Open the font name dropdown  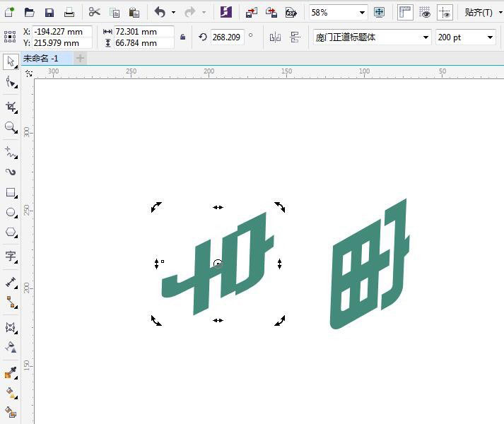426,37
